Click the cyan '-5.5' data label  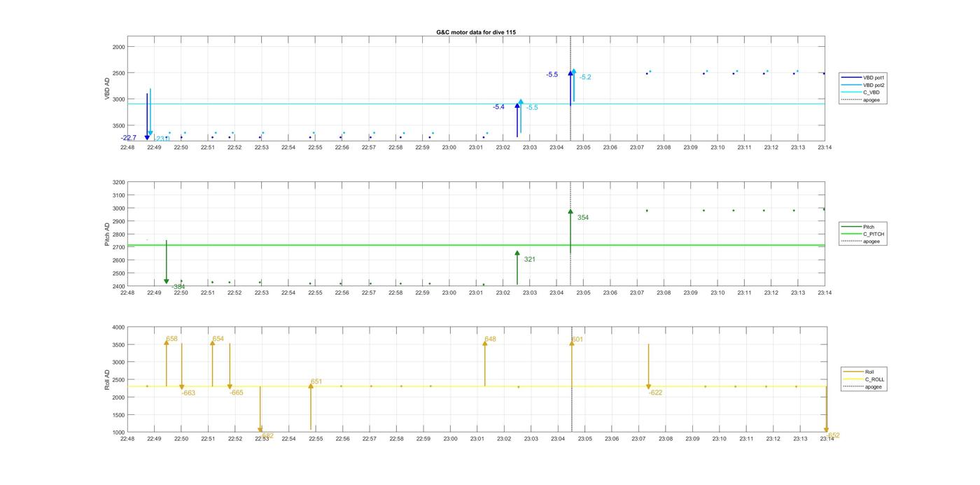(x=532, y=107)
